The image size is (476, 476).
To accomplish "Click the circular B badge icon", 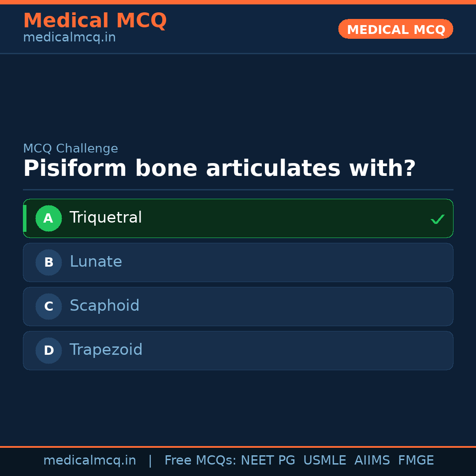I will 48,262.
